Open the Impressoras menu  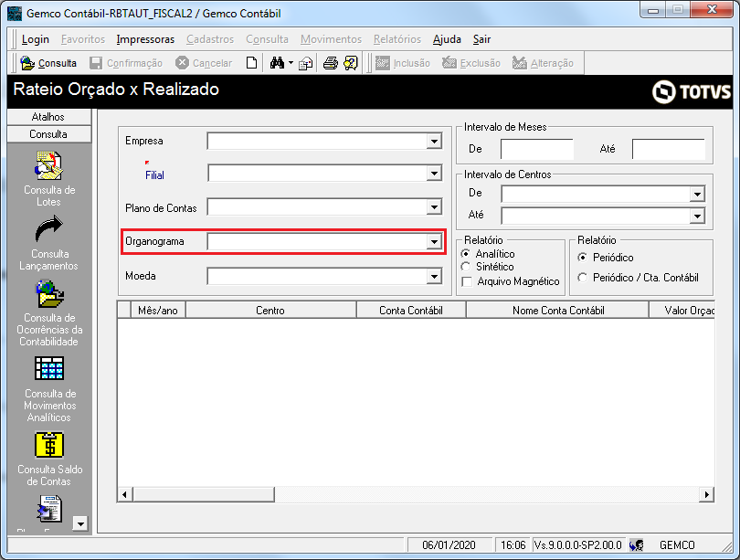pos(145,39)
